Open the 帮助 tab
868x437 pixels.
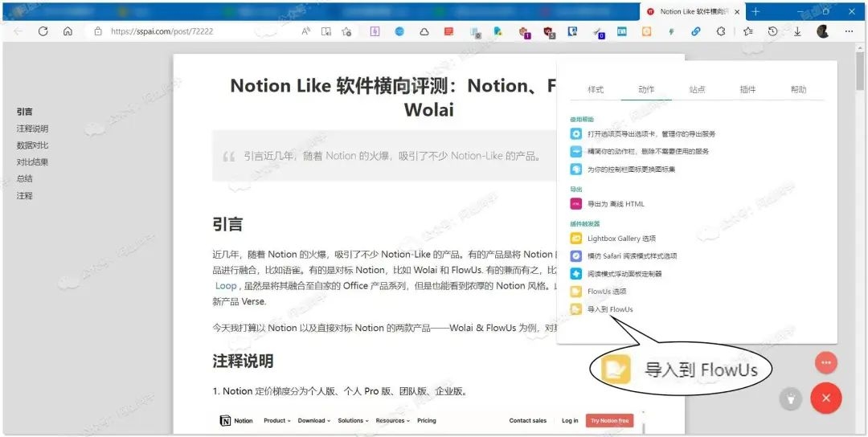coord(798,90)
